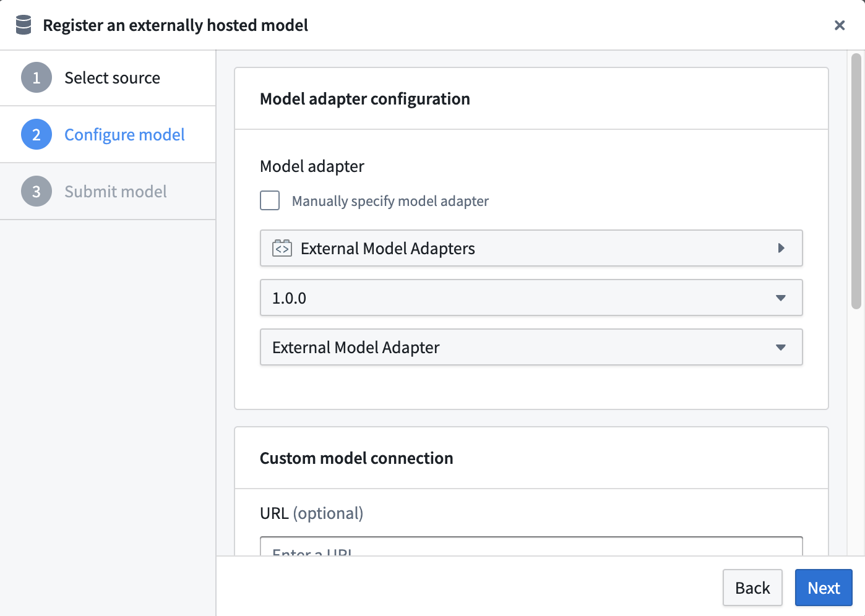Click the step 2 circle icon
The width and height of the screenshot is (865, 616).
37,135
